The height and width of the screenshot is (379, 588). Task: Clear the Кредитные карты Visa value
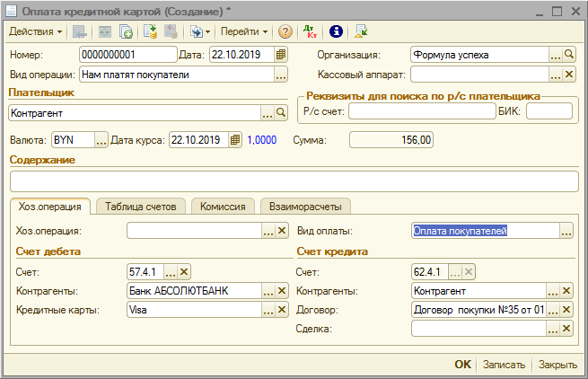tap(282, 310)
